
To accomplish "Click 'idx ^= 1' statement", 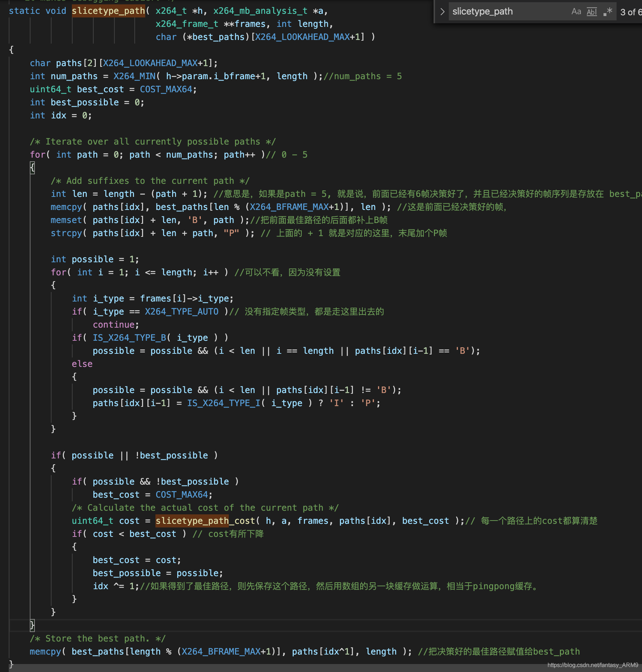I will pos(114,586).
